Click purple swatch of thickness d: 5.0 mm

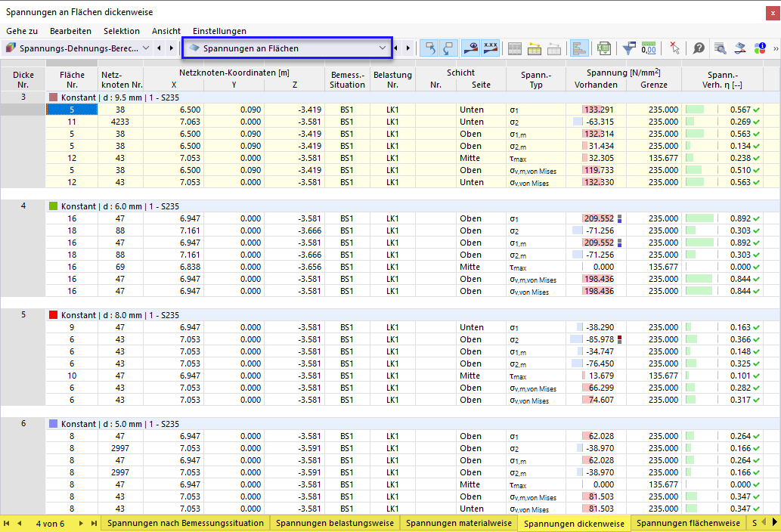click(x=53, y=424)
